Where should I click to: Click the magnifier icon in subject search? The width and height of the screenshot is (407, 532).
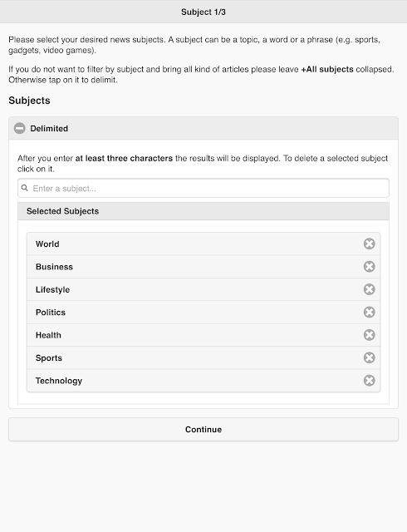24,188
